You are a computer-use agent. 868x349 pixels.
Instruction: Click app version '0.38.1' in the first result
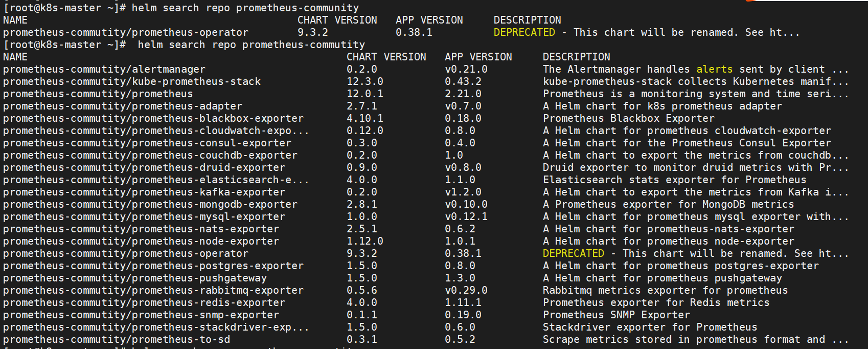click(x=414, y=32)
